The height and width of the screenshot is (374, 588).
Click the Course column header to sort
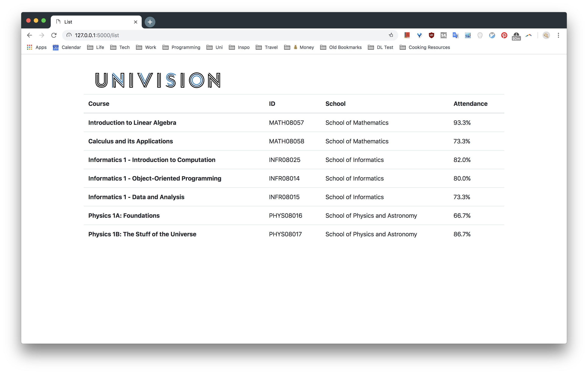(99, 103)
